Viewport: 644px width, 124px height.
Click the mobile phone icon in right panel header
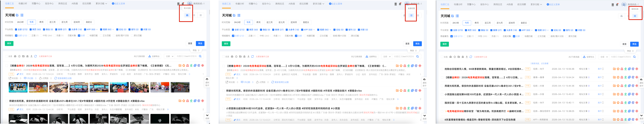click(x=613, y=4)
